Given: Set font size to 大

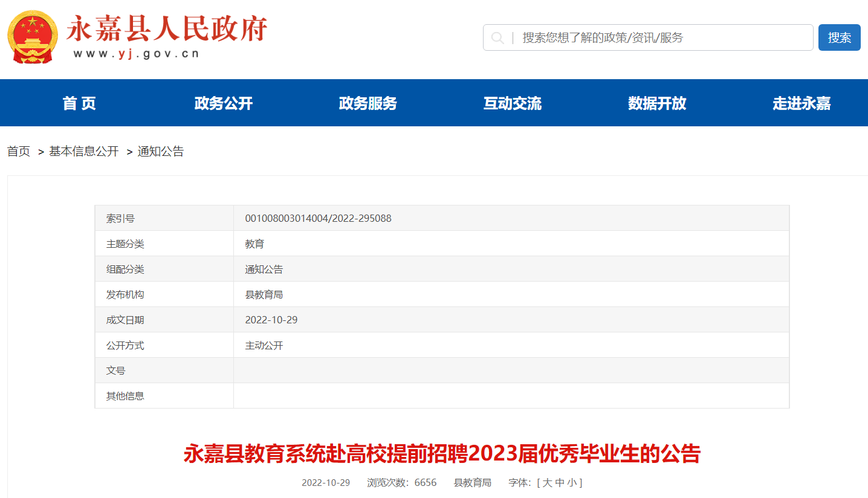Looking at the screenshot, I should point(547,483).
